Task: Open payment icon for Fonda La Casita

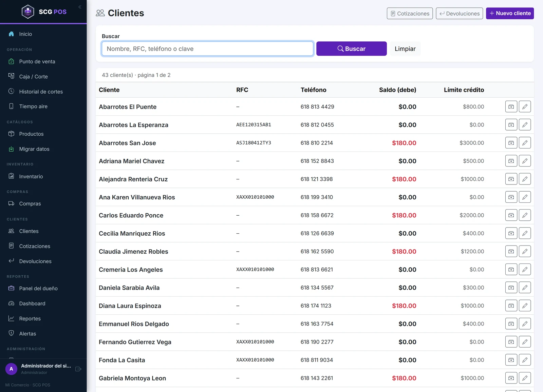Action: click(x=511, y=360)
